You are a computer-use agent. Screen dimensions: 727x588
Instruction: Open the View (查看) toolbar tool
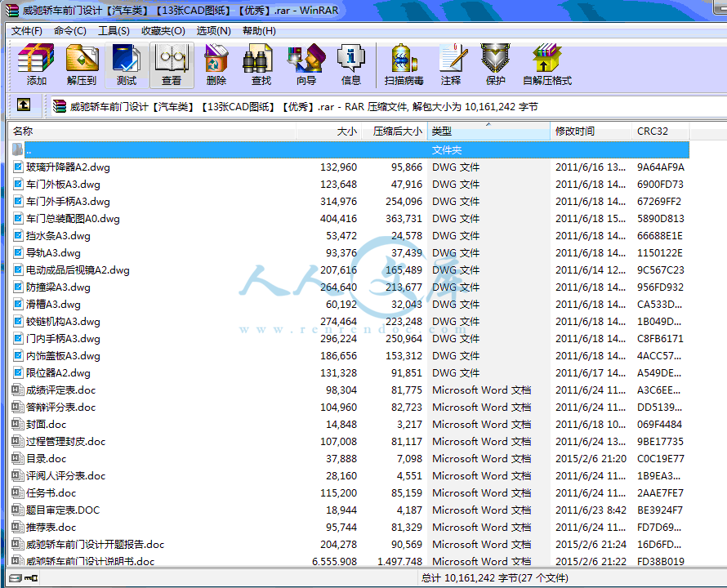(172, 64)
